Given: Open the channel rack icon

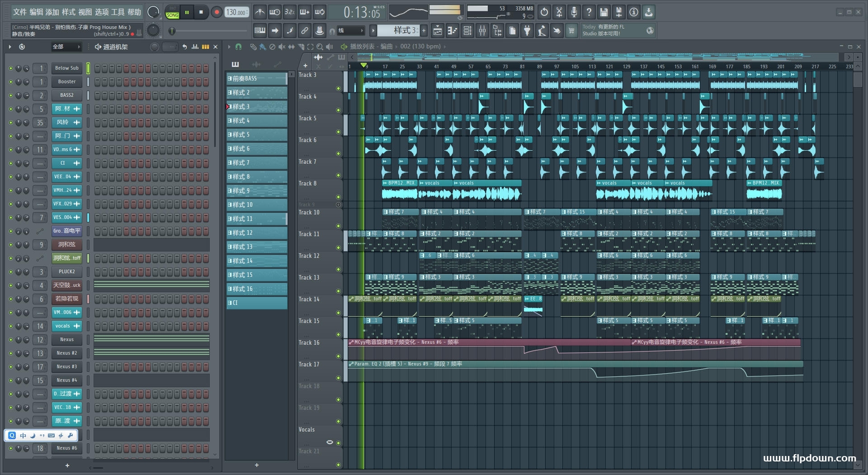Looking at the screenshot, I should click(x=467, y=31).
